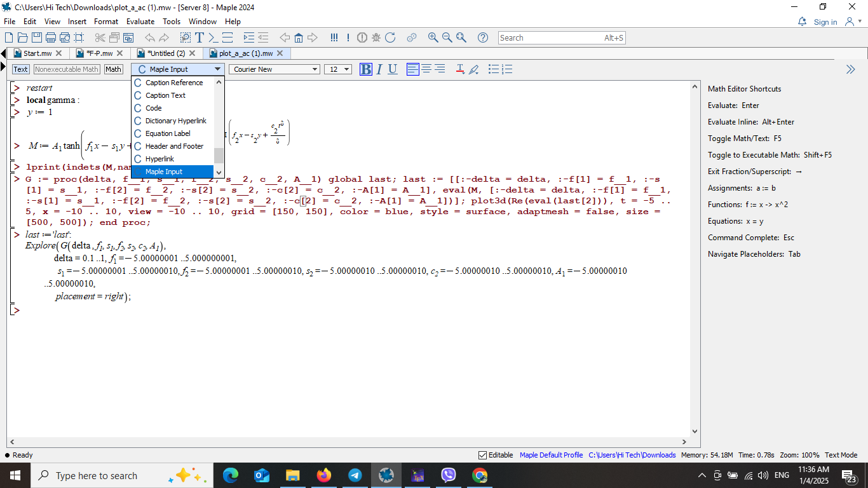The image size is (868, 488).
Task: Toggle the bulleted list
Action: (x=494, y=69)
